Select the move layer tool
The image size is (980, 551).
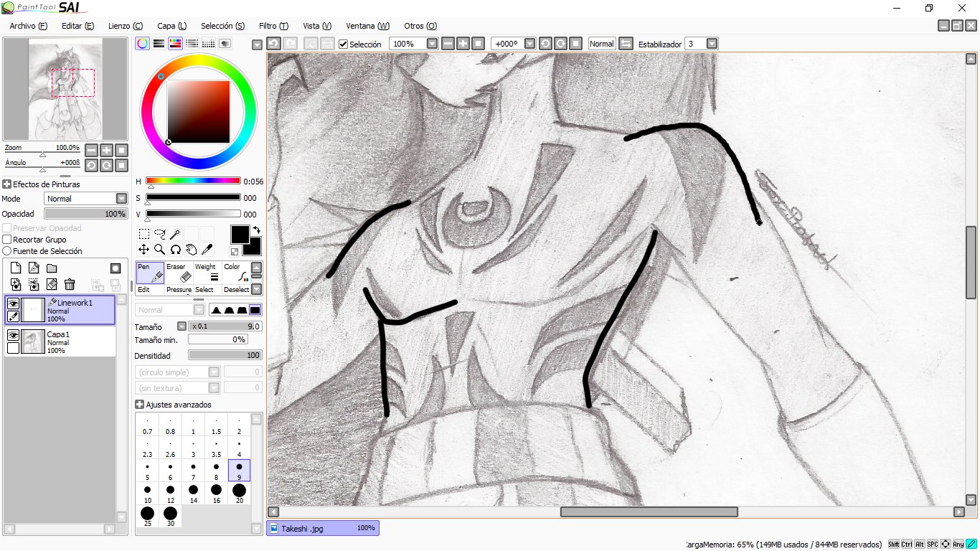143,249
